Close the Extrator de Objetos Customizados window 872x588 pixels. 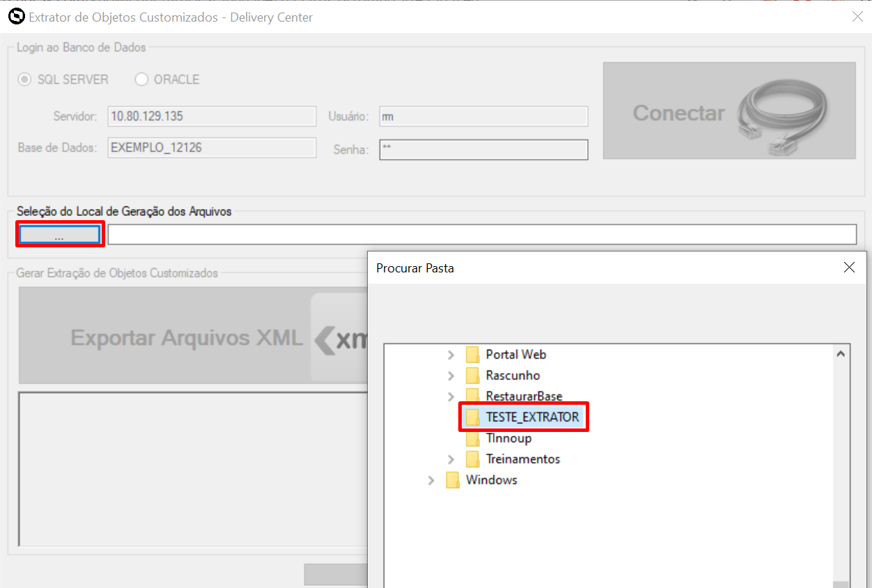(857, 17)
